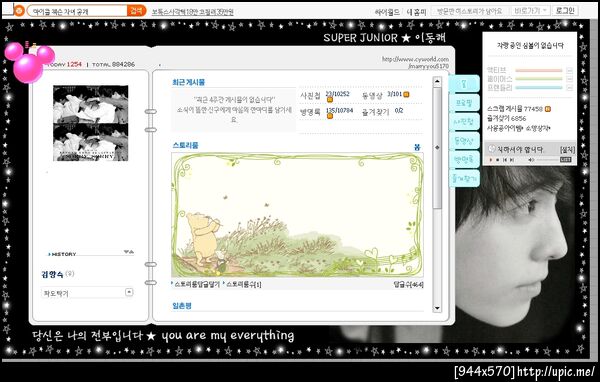Click the content scrollbar thumb

[x=437, y=148]
